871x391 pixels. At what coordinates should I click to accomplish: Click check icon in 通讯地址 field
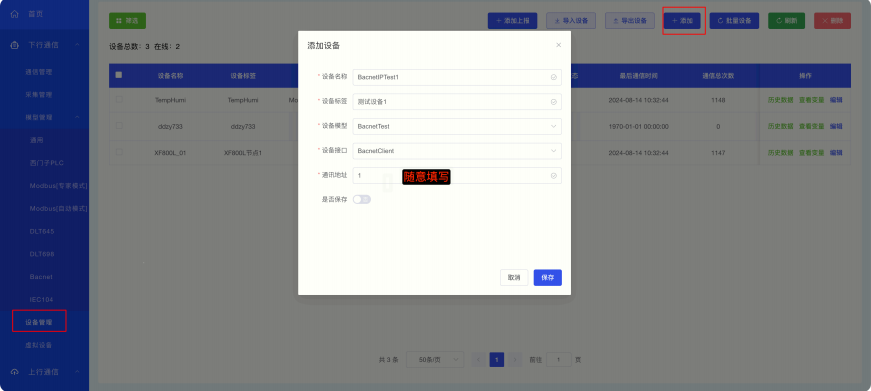(553, 175)
